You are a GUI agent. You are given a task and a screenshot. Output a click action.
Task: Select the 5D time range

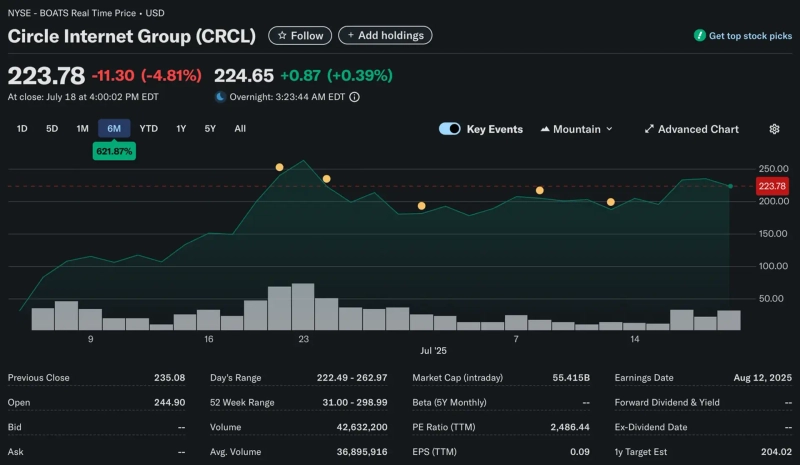pyautogui.click(x=52, y=129)
